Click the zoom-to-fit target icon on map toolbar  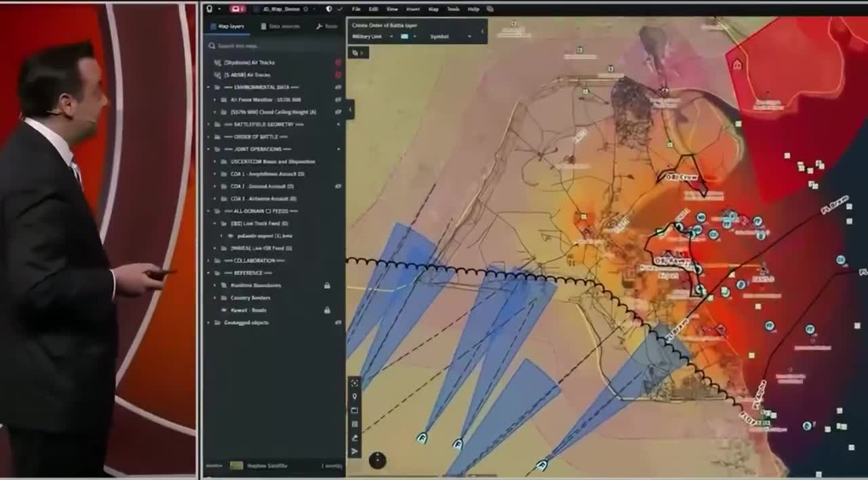[x=354, y=383]
